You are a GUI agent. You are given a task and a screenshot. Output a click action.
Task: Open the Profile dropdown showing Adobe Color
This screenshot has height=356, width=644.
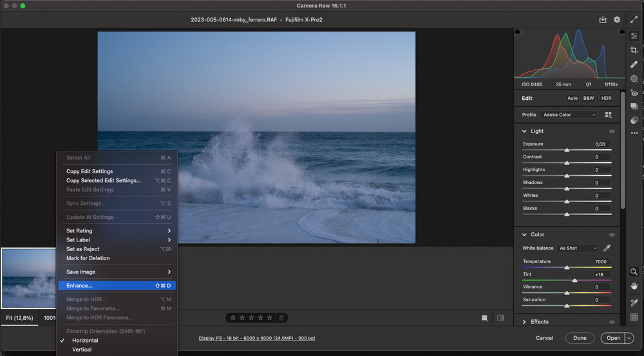569,115
